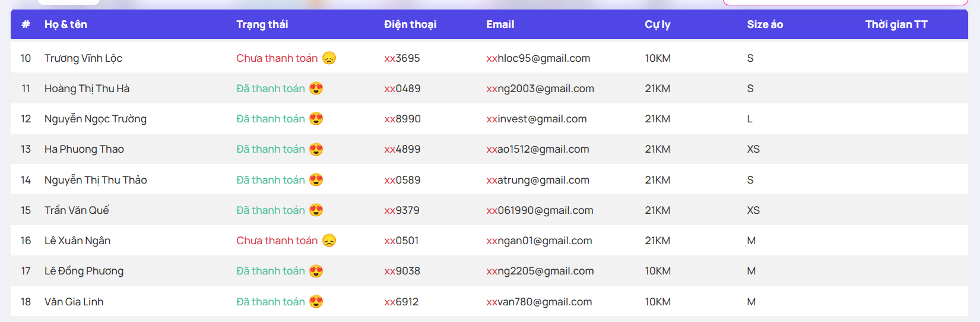Screen dimensions: 980x322
Task: Click the 'Size áo' column header
Action: (x=765, y=24)
